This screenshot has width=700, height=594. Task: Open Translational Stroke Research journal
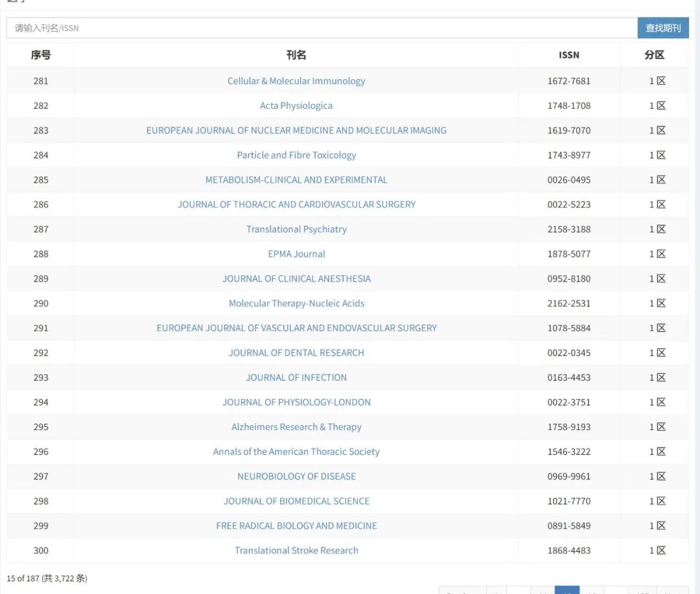pyautogui.click(x=296, y=551)
